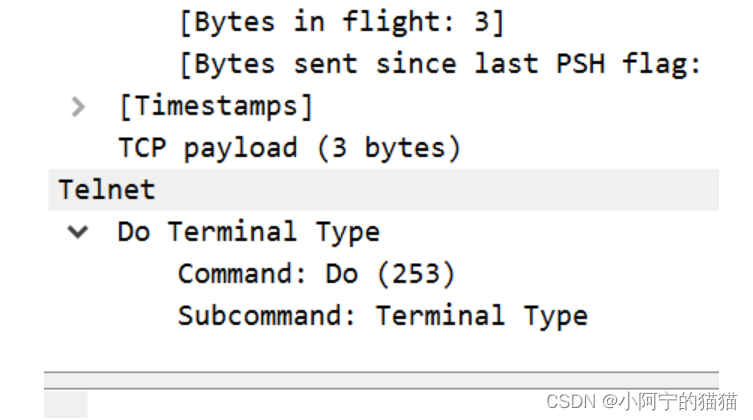This screenshot has height=420, width=753.
Task: Select the [Timestamps] label row
Action: click(x=216, y=106)
